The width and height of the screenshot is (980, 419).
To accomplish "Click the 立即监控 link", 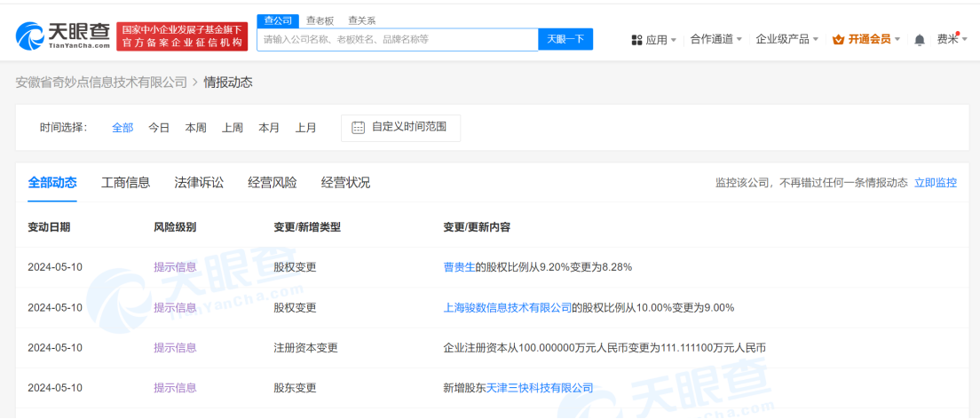I will pos(935,183).
